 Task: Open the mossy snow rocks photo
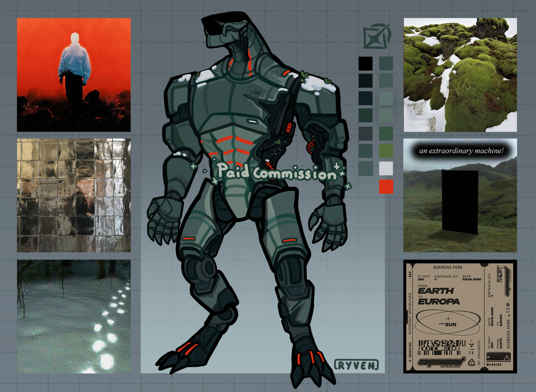[460, 75]
